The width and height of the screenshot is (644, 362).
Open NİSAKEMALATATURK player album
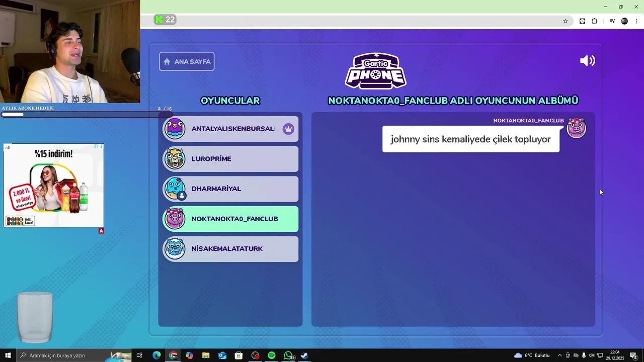click(230, 249)
